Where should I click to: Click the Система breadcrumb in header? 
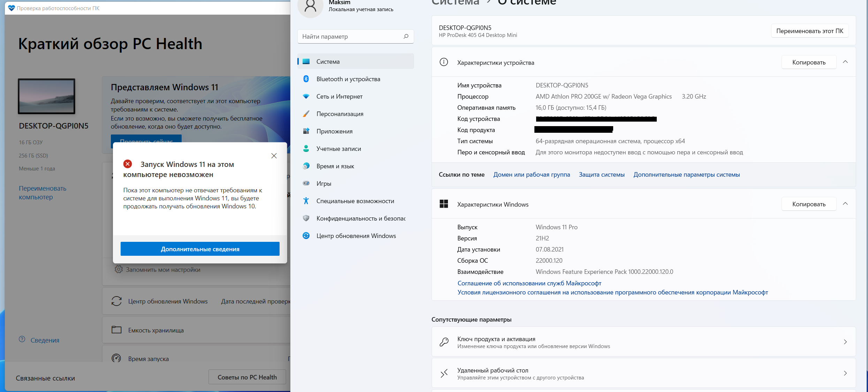point(455,2)
